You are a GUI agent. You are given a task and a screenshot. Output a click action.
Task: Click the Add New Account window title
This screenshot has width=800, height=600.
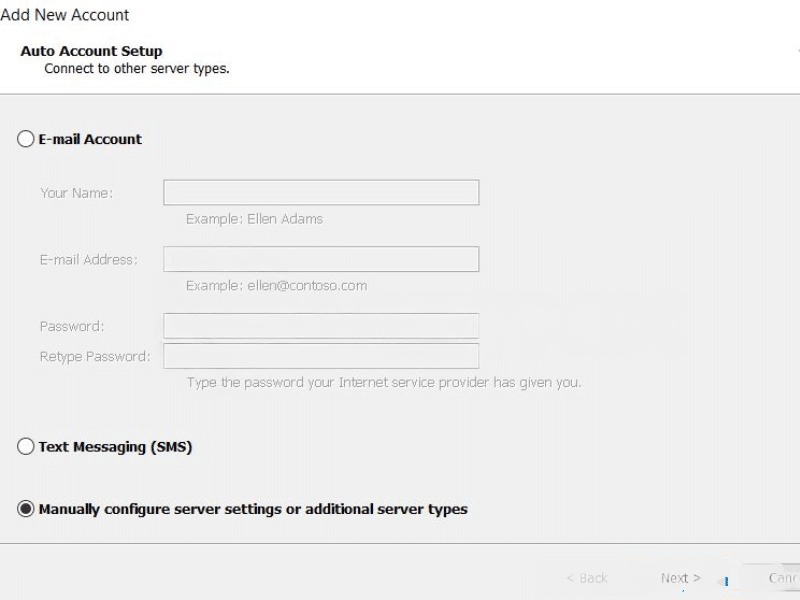tap(65, 15)
